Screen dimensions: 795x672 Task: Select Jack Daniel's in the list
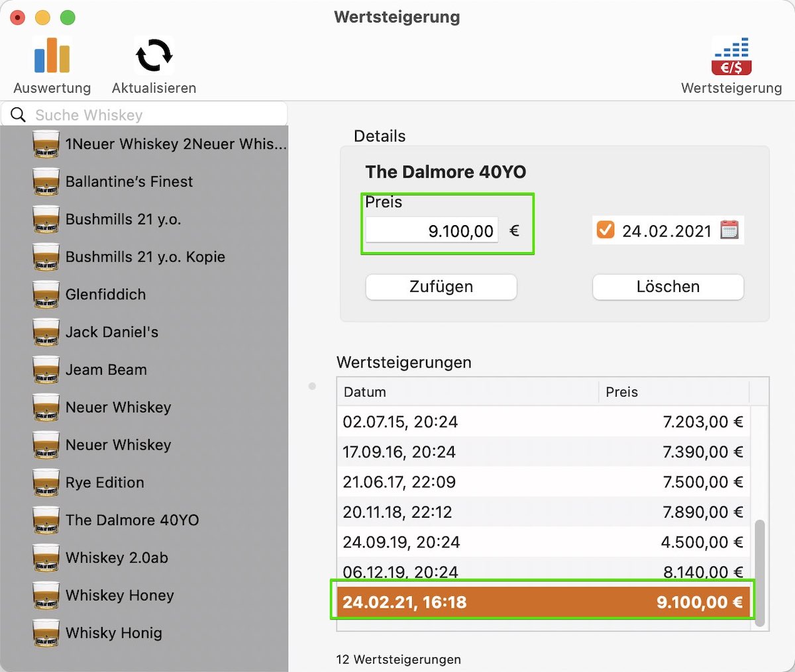[x=144, y=332]
